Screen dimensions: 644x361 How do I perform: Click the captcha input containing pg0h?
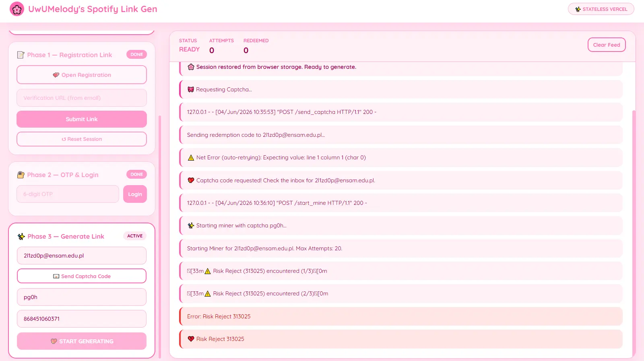pyautogui.click(x=82, y=297)
